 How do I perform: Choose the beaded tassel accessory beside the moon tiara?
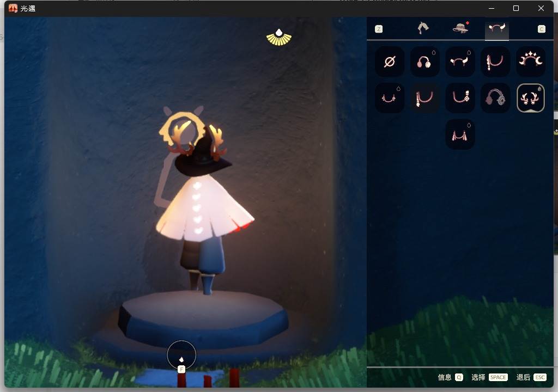click(x=495, y=62)
